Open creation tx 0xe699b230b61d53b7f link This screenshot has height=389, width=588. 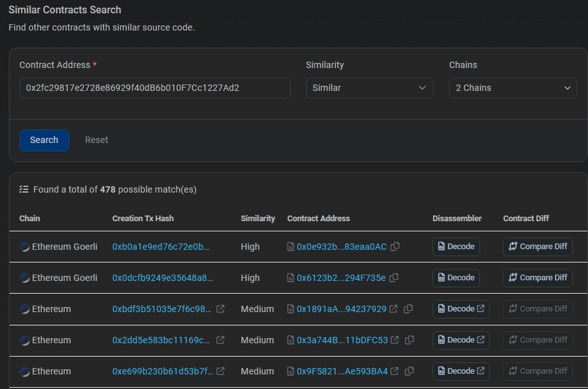click(163, 371)
